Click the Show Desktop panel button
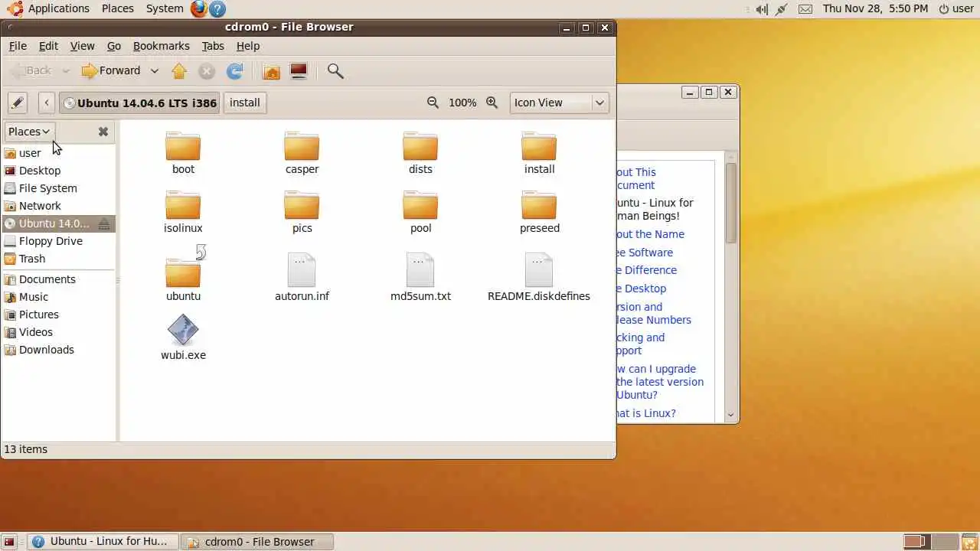Viewport: 980px width, 551px height. click(9, 542)
